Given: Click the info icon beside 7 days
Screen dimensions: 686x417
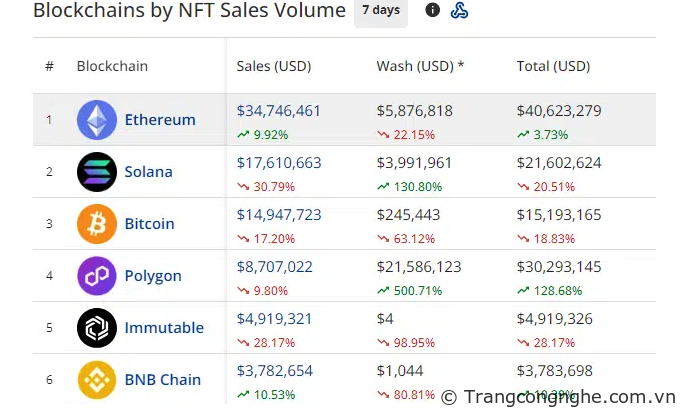Looking at the screenshot, I should click(432, 10).
